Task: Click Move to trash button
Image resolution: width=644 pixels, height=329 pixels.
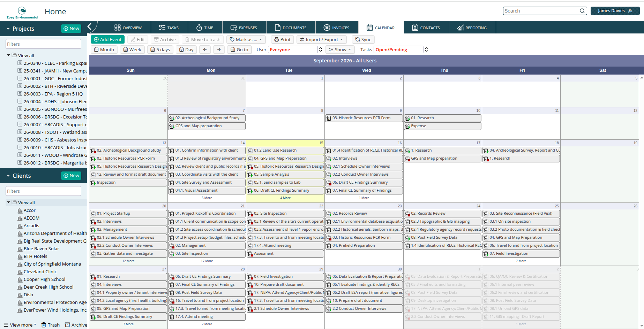Action: [x=203, y=39]
